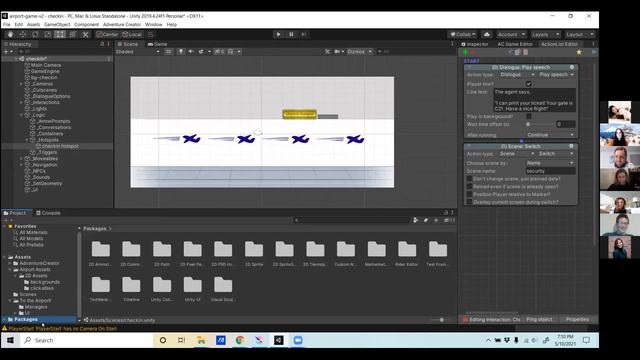Viewport: 640px width, 360px height.
Task: Open the Layout dropdown
Action: [579, 35]
